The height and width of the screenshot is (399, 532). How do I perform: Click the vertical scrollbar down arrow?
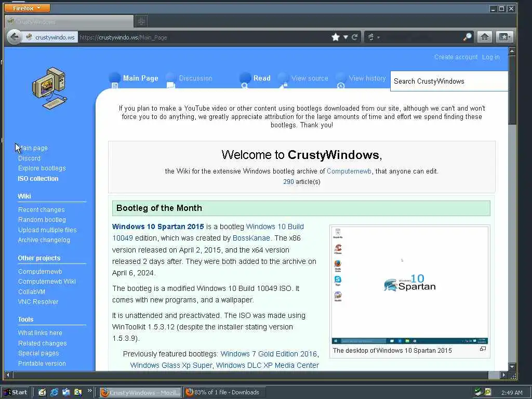coord(512,366)
